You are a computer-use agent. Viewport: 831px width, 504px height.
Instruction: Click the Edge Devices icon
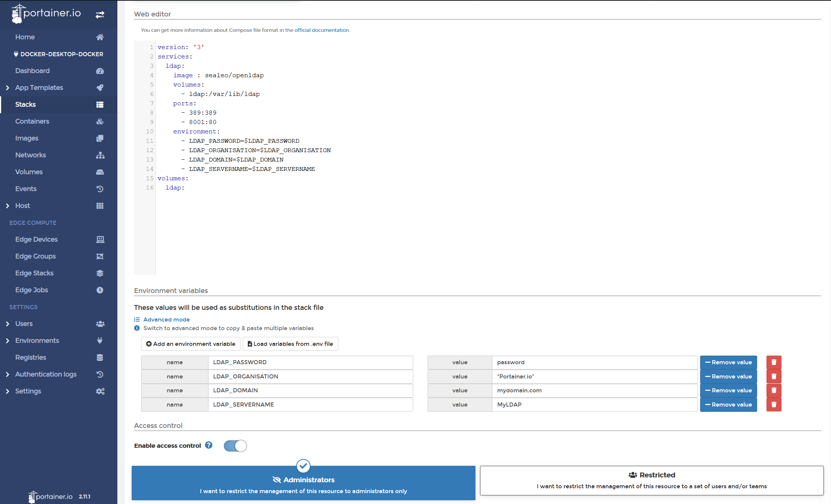pos(99,239)
